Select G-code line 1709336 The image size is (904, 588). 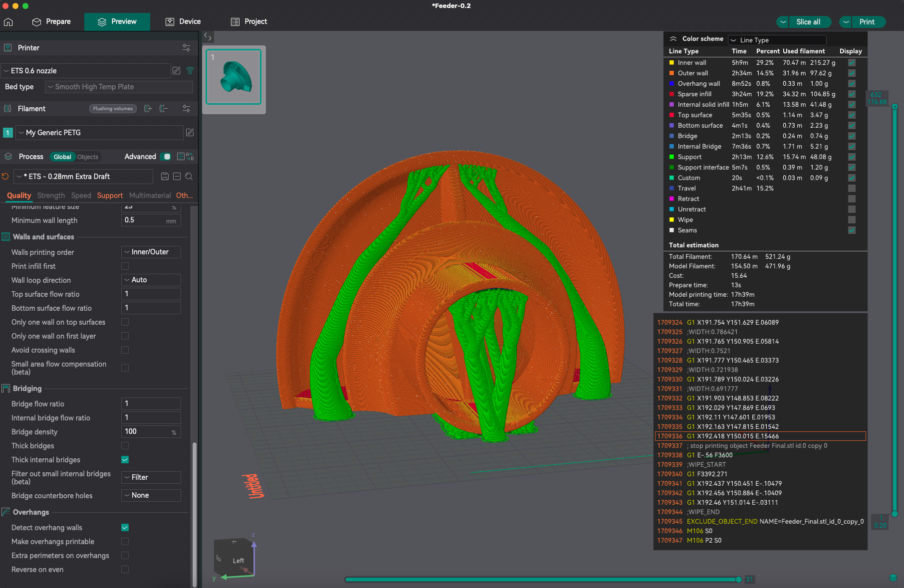760,436
